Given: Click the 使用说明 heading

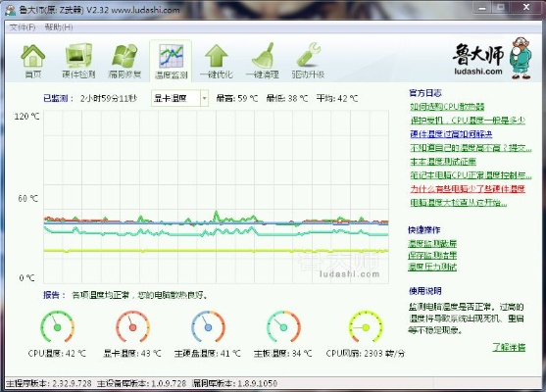Looking at the screenshot, I should [425, 291].
